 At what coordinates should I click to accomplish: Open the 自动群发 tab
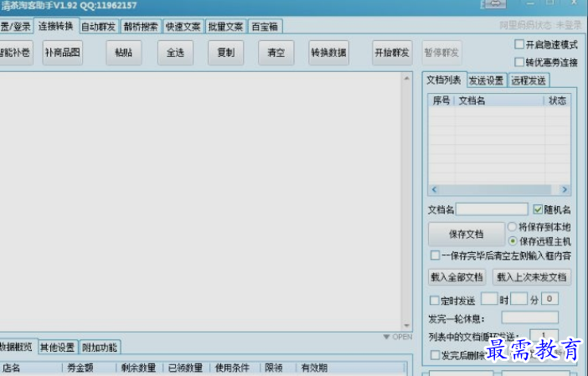click(98, 27)
